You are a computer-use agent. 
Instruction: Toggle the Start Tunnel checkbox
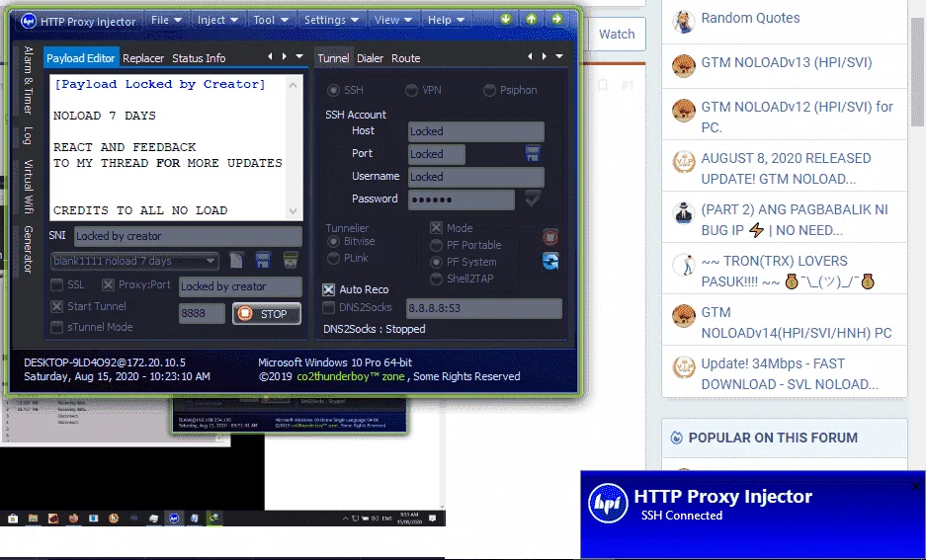56,306
